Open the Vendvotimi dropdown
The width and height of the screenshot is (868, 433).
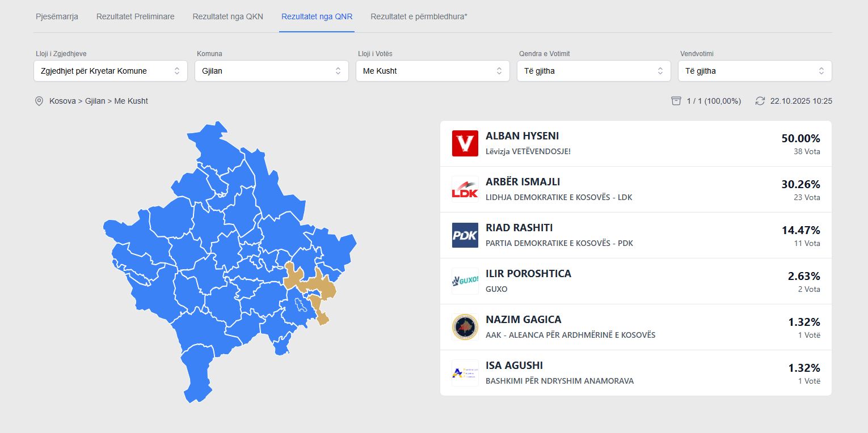point(755,71)
